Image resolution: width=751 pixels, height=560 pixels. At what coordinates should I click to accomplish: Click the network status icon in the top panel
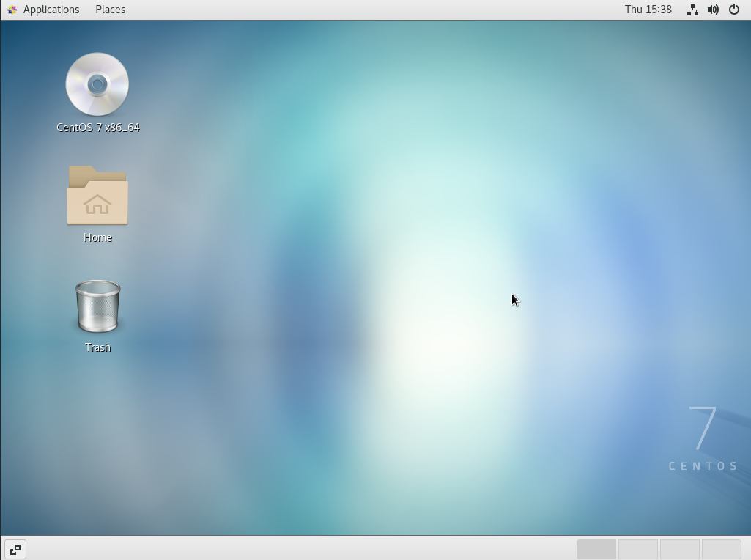(692, 10)
